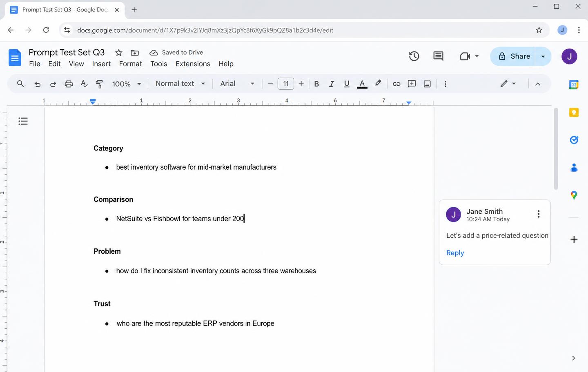Screen dimensions: 588x372
Task: Show the document outline
Action: (23, 121)
